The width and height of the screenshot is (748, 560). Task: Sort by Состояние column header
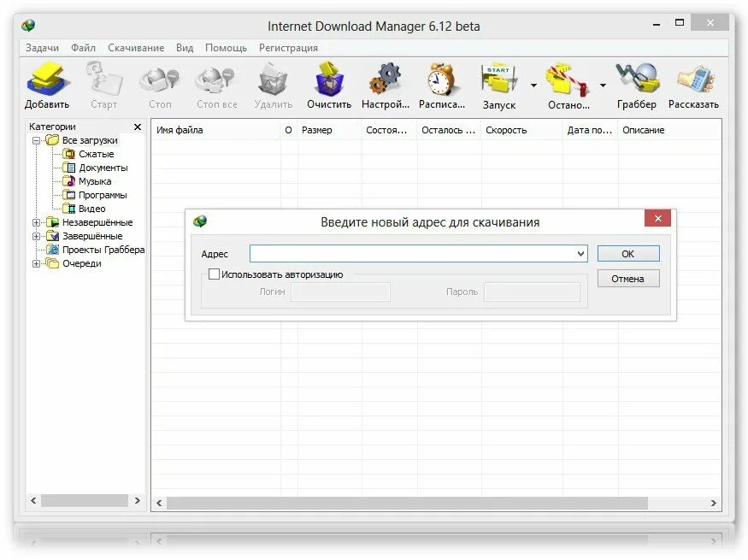point(389,130)
